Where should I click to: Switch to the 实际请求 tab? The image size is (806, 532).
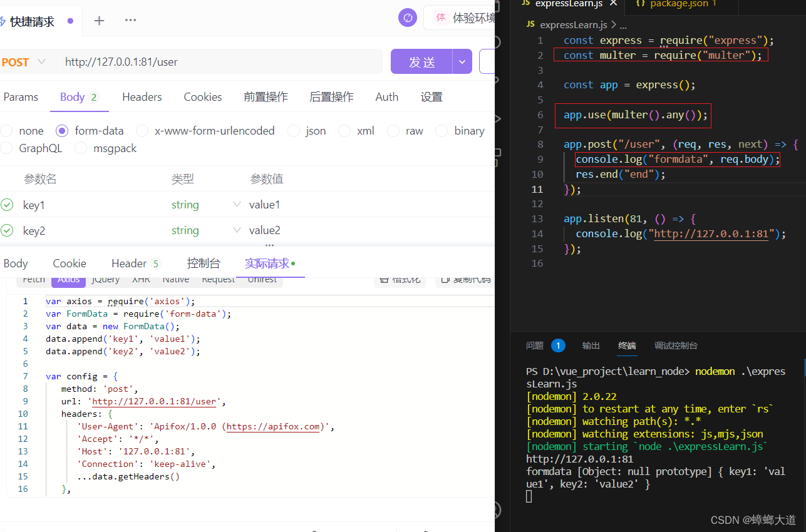point(270,263)
